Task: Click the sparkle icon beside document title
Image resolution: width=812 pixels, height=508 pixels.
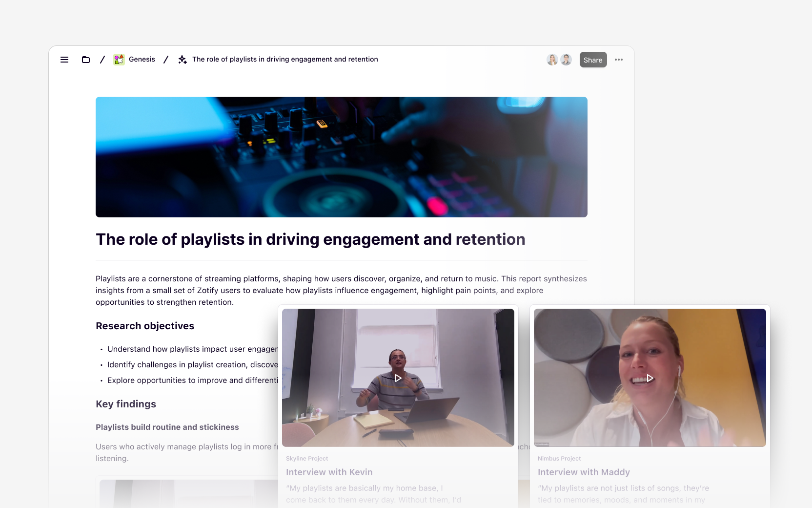Action: point(183,60)
